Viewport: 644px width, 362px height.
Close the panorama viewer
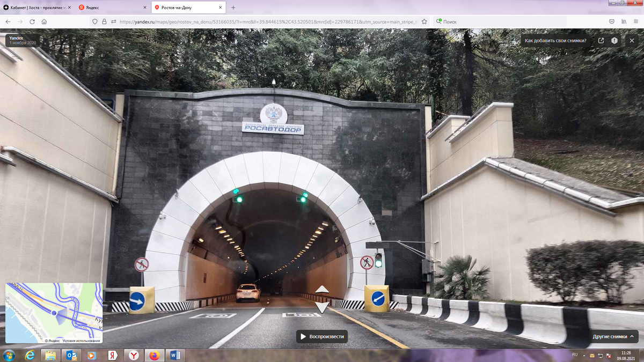pyautogui.click(x=632, y=40)
